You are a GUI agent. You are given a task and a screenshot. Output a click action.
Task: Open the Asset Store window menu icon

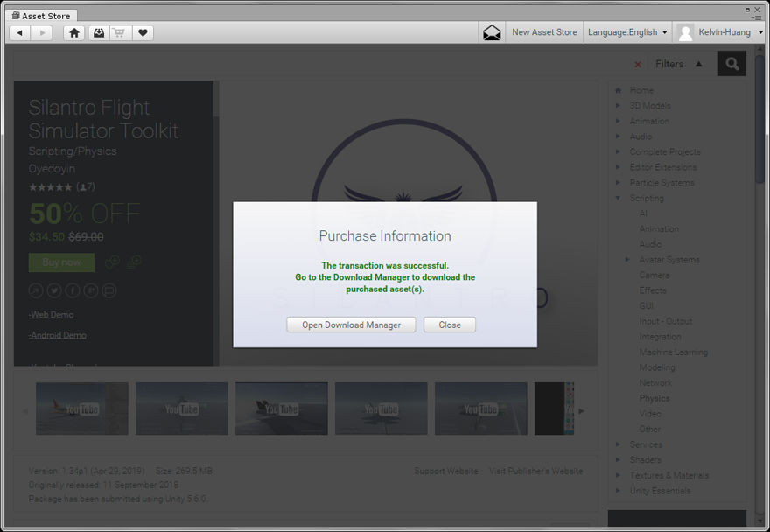pos(757,17)
